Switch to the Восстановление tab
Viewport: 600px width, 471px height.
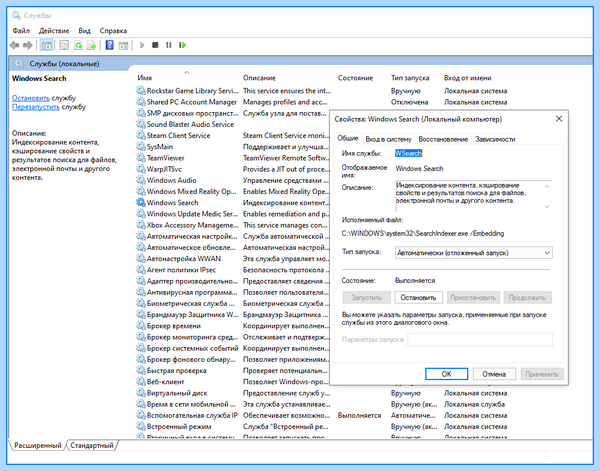pos(443,139)
